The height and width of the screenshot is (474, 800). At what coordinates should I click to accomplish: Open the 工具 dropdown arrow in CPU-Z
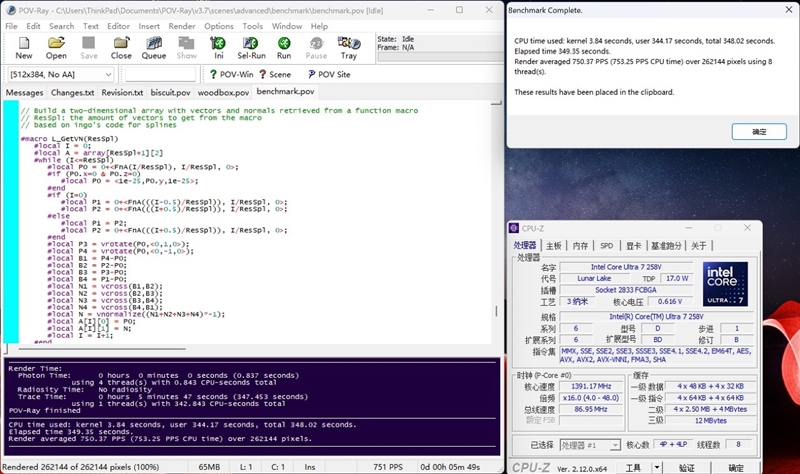click(x=657, y=467)
